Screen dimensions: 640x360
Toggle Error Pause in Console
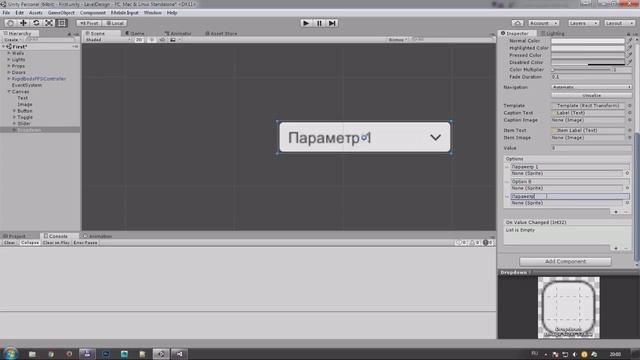(85, 243)
